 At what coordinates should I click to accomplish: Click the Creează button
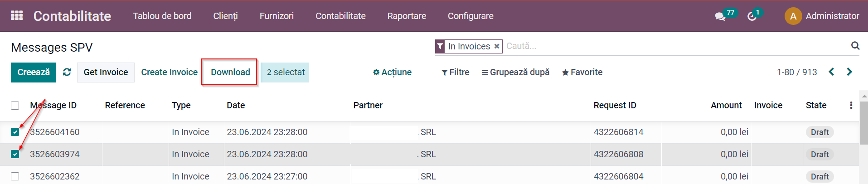pos(34,73)
